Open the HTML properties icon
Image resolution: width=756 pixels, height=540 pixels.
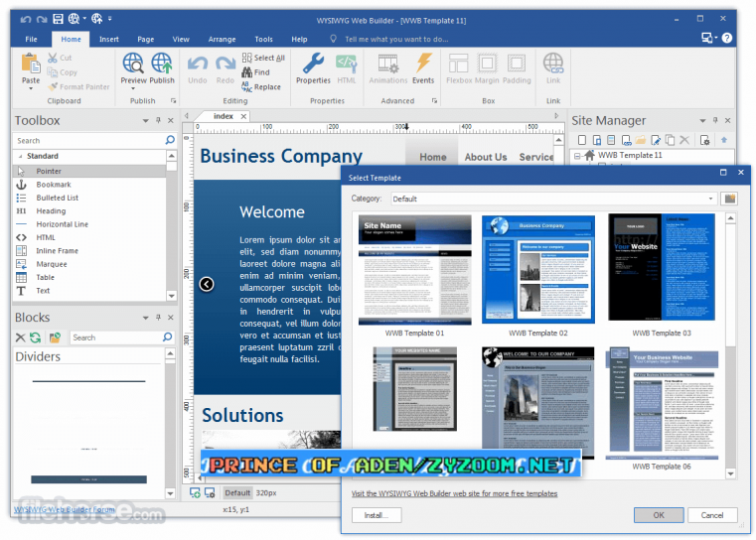point(346,64)
